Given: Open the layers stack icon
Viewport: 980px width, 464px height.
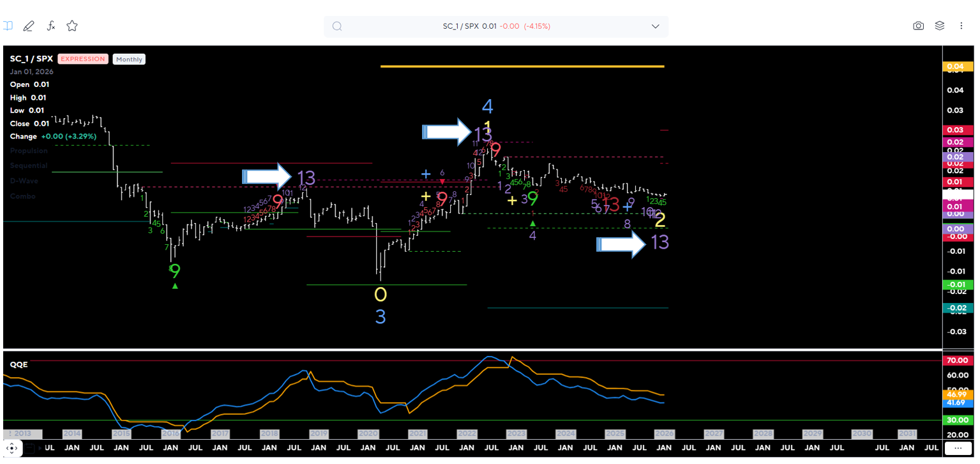Looking at the screenshot, I should pos(940,26).
